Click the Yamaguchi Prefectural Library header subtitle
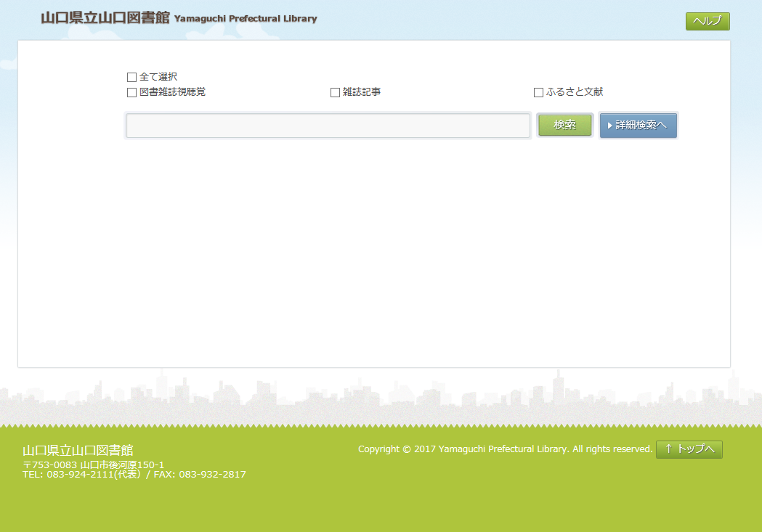Viewport: 762px width, 532px height. point(246,19)
